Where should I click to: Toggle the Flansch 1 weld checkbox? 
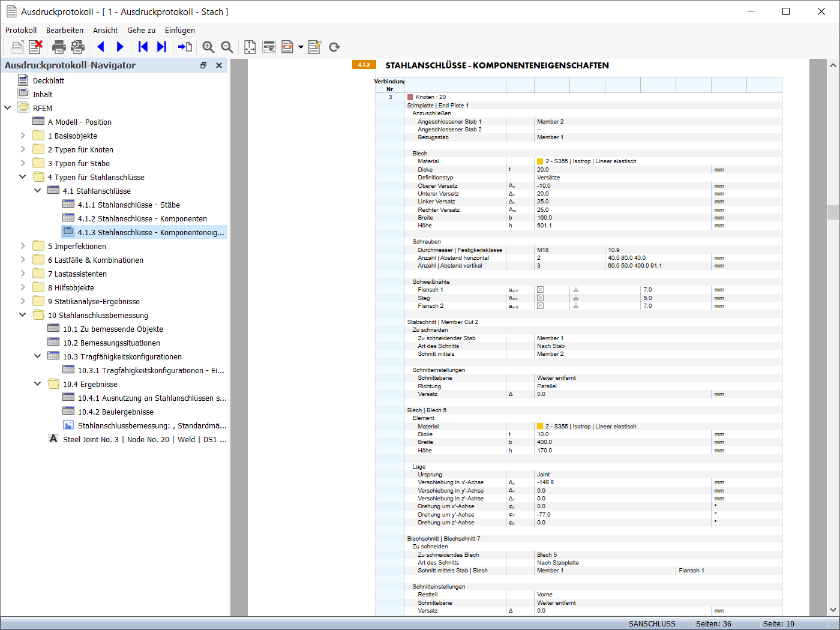tap(540, 290)
